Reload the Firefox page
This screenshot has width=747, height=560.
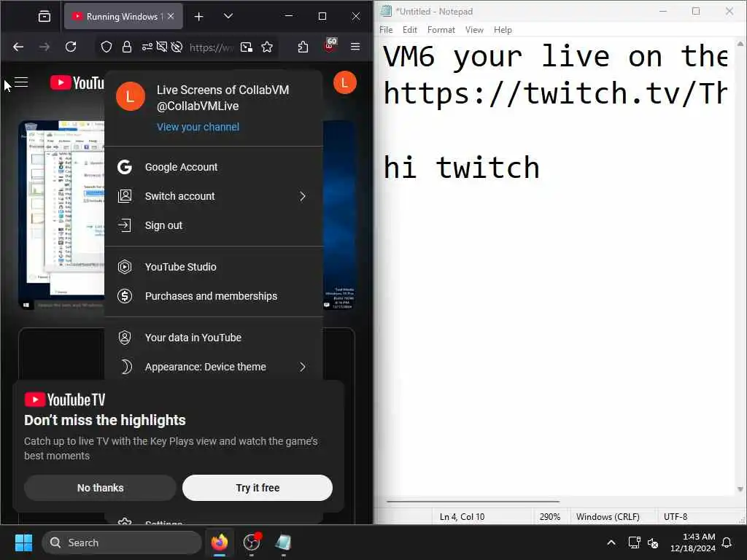tap(71, 47)
